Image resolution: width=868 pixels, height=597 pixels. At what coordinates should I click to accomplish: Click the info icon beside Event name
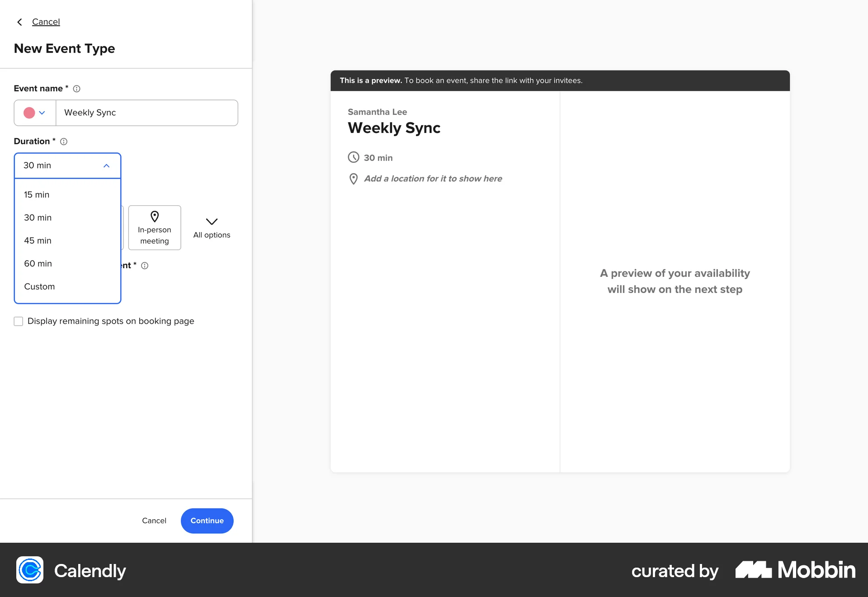[76, 89]
